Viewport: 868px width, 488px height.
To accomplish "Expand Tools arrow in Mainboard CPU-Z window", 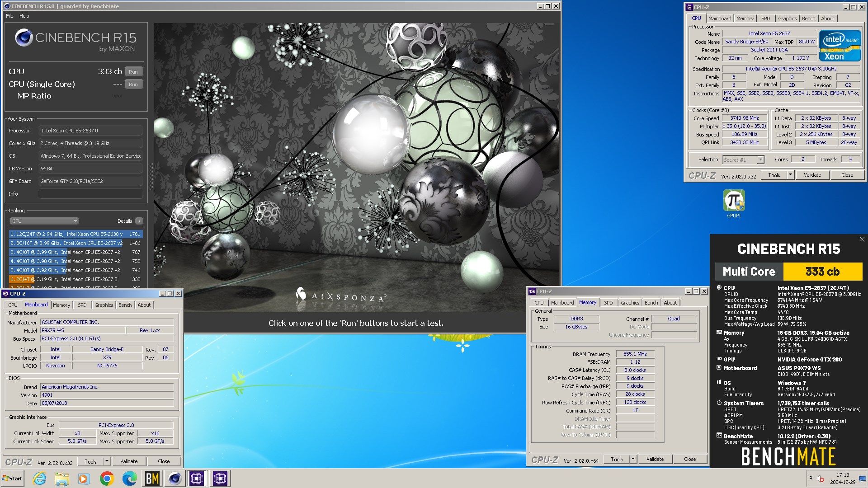I will tap(107, 461).
